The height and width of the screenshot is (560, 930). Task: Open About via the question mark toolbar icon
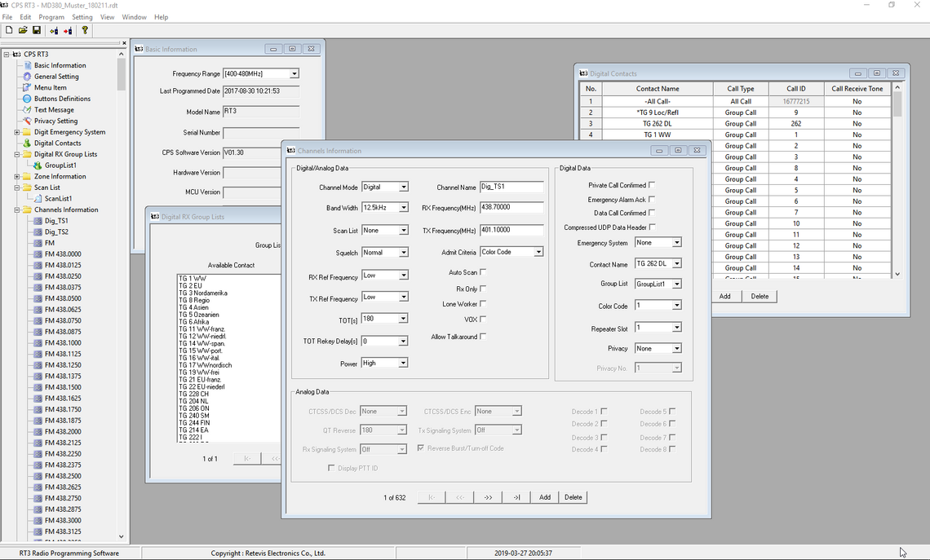(85, 30)
